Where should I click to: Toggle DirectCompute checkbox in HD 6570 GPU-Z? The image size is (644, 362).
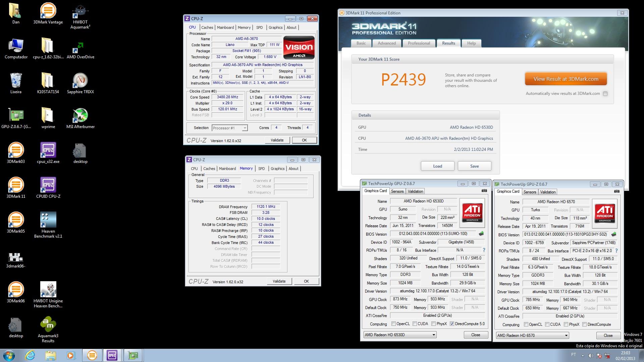584,324
